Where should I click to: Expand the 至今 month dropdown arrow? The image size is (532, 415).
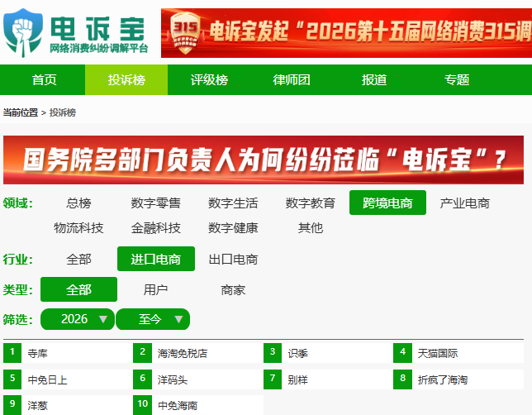(x=178, y=319)
